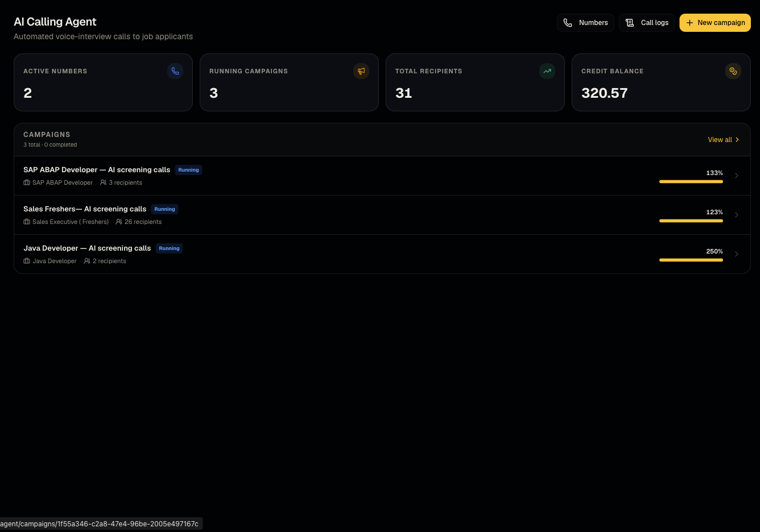
Task: Click the CAMPAIGNS section title
Action: (x=47, y=135)
